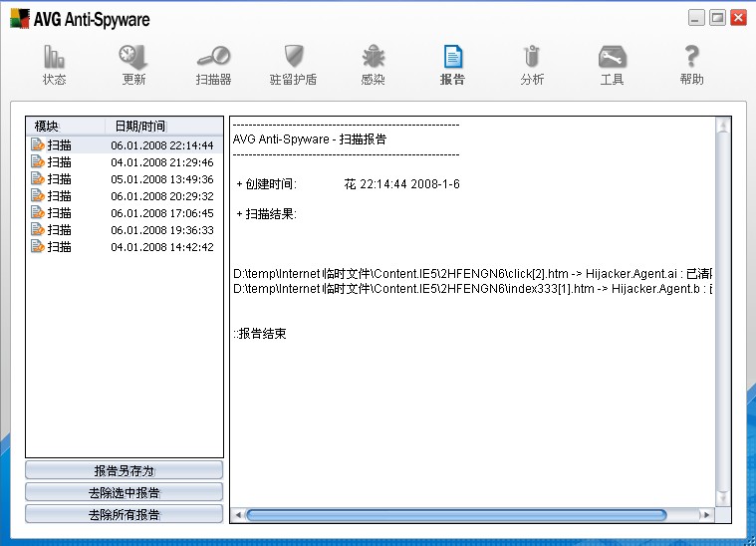Click the report title 扫描报告 line

point(310,138)
